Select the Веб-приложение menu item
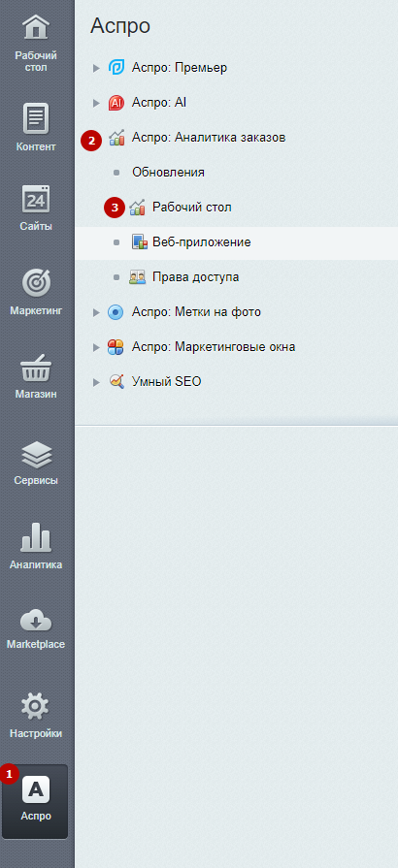Screen dimensions: 398x868 202,241
